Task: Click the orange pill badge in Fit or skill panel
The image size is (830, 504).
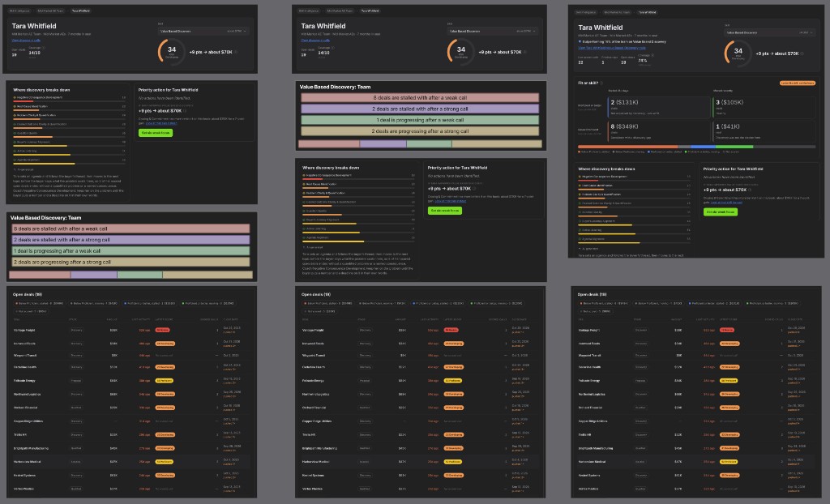Action: [798, 83]
